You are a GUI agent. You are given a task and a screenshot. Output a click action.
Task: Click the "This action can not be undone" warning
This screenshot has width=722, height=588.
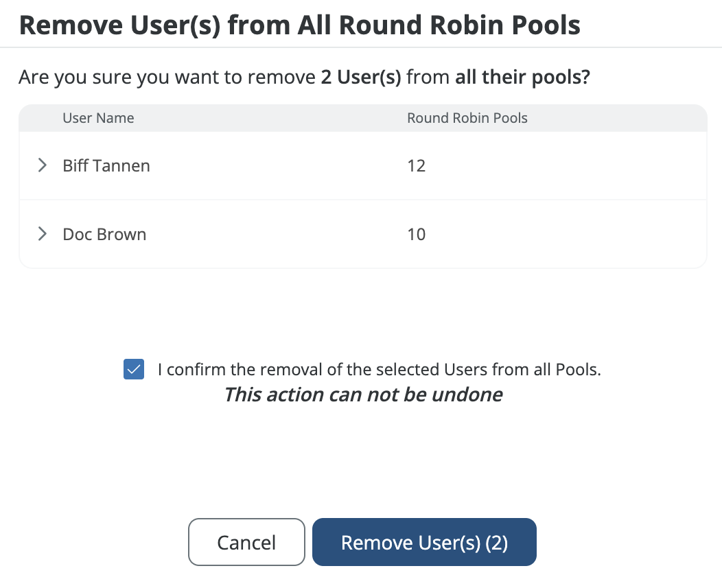pos(363,395)
